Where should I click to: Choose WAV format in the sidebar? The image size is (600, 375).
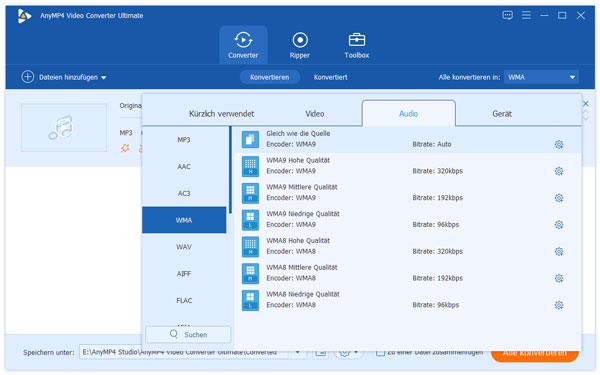[184, 247]
